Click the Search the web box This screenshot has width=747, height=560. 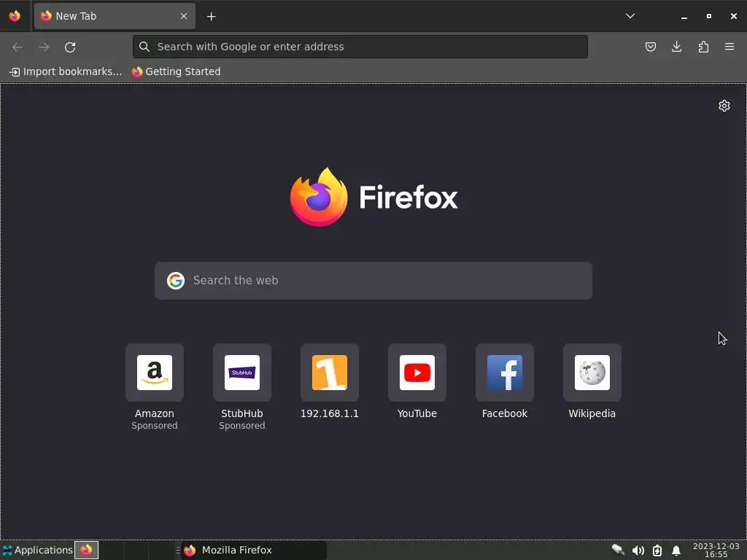[373, 281]
